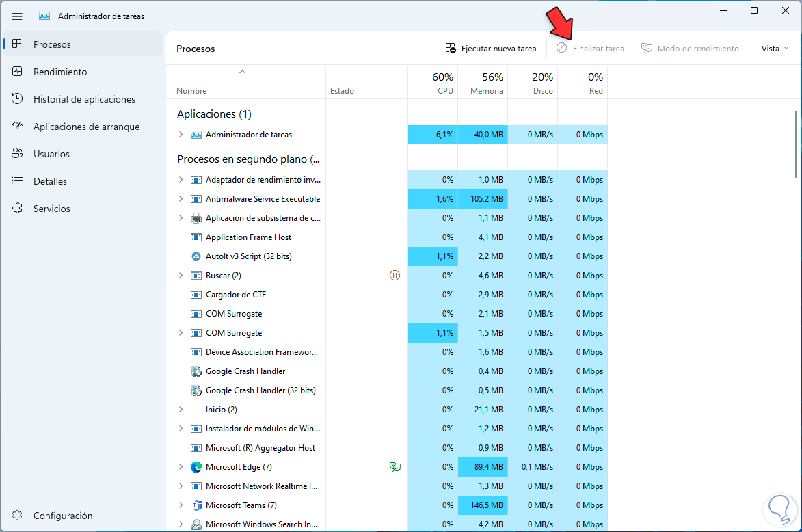Expand the Administrador de tareas process

181,135
